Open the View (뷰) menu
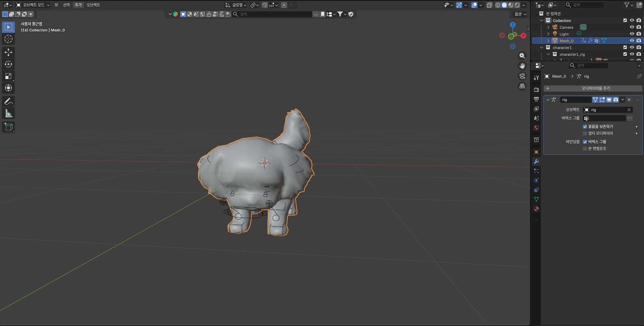 click(56, 5)
